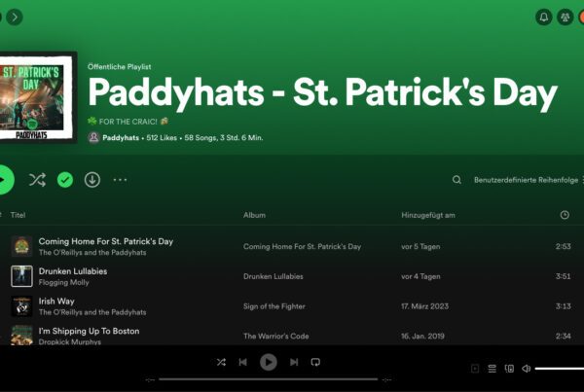Open the Drunken Lullabies album link
Viewport: 584px width, 392px height.
pos(273,276)
